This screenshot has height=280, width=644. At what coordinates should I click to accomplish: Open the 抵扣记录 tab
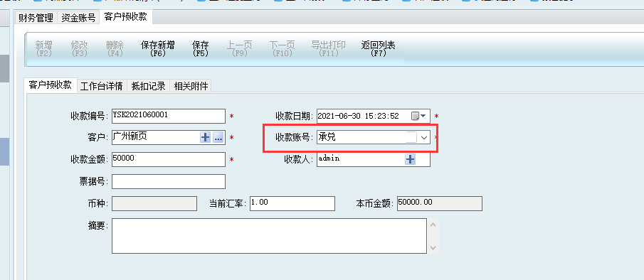click(x=148, y=86)
